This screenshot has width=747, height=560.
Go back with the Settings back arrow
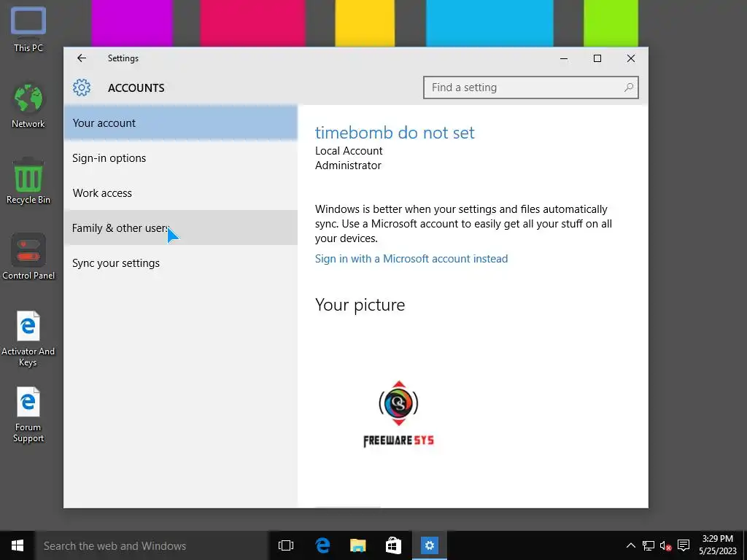[x=82, y=58]
